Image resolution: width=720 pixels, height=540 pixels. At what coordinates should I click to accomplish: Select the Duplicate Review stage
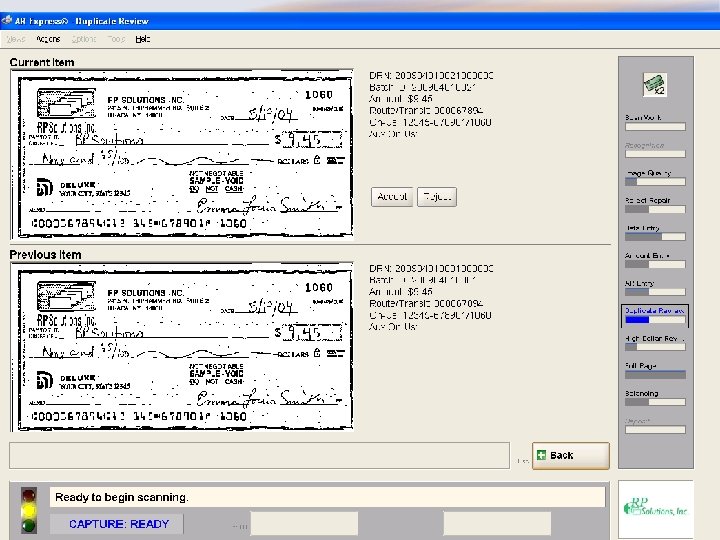[655, 315]
